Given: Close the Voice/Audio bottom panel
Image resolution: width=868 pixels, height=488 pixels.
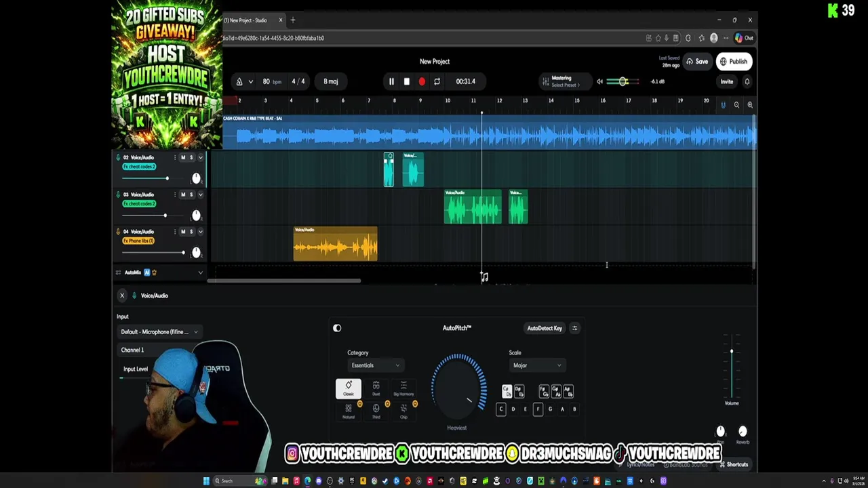Looking at the screenshot, I should [122, 296].
